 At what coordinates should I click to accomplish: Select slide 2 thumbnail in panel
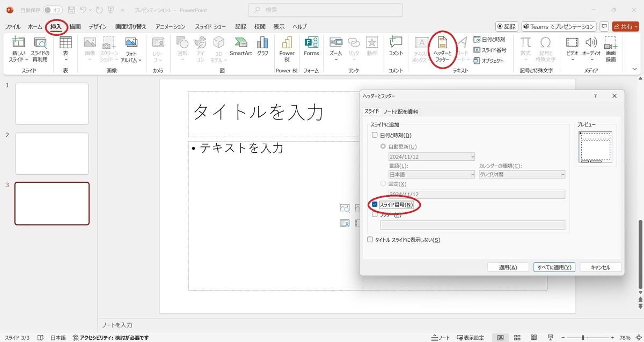tap(52, 153)
